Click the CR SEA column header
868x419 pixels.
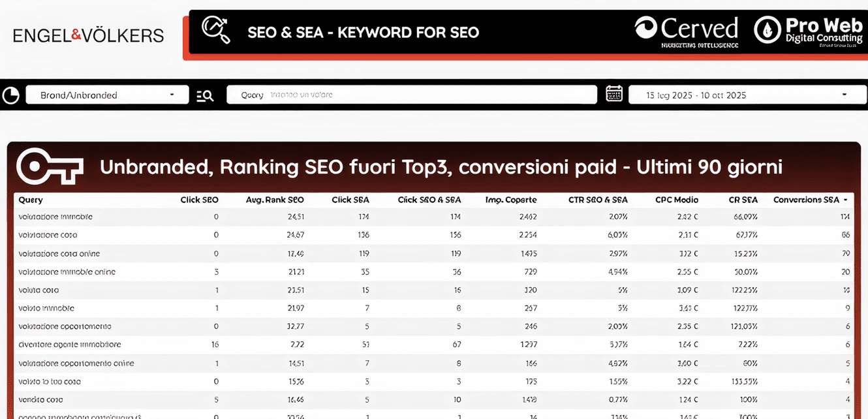tap(743, 200)
